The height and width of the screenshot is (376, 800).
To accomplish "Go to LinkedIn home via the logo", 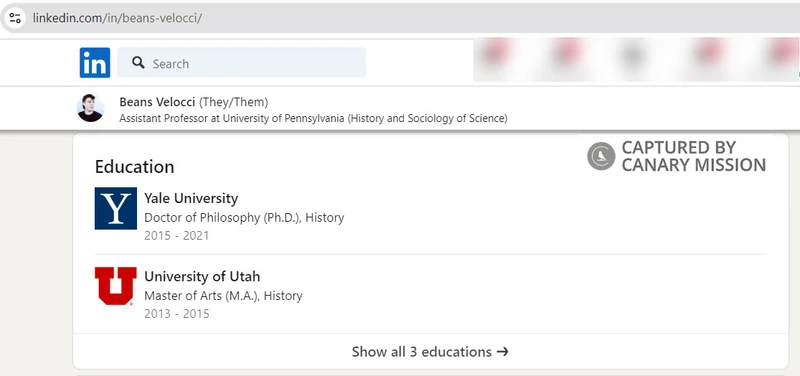I will click(x=95, y=63).
